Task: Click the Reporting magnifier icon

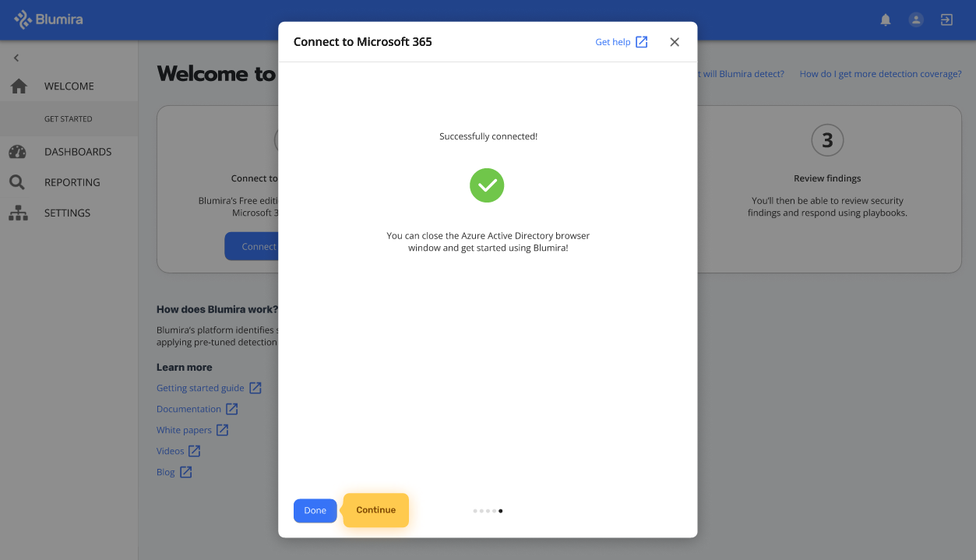Action: click(x=17, y=182)
